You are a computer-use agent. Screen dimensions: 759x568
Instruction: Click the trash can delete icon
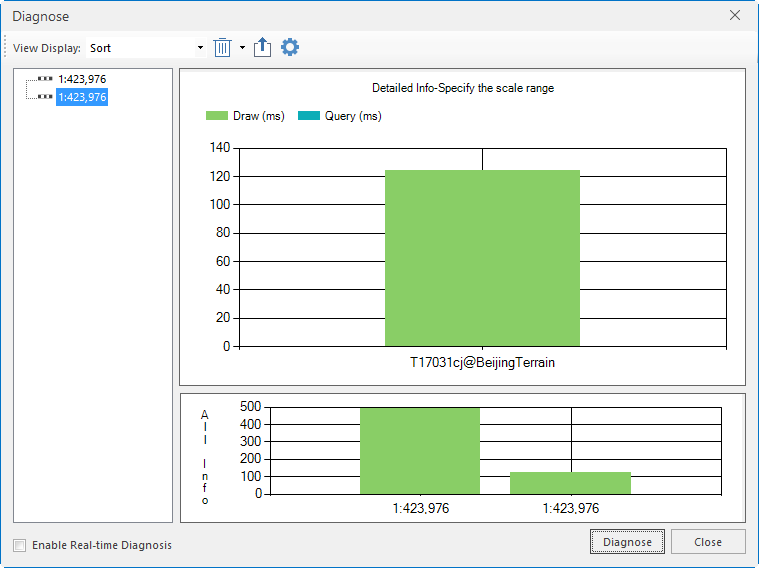pos(223,48)
